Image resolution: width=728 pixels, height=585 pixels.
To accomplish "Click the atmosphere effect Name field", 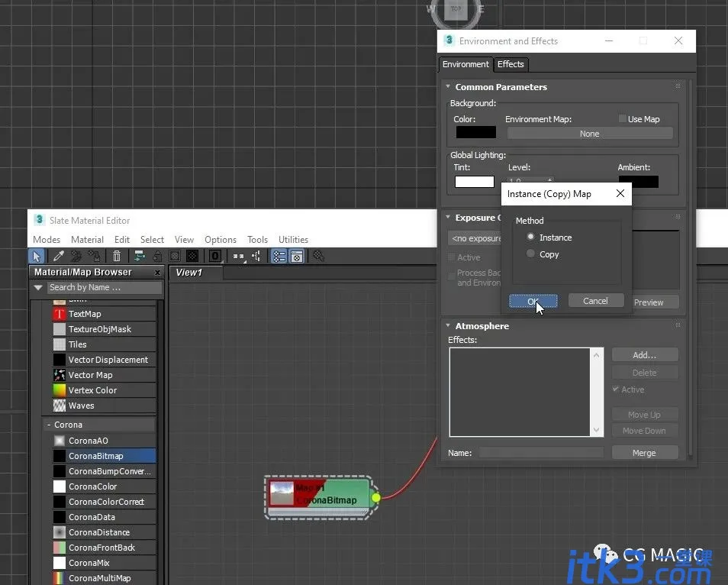I will tap(541, 453).
